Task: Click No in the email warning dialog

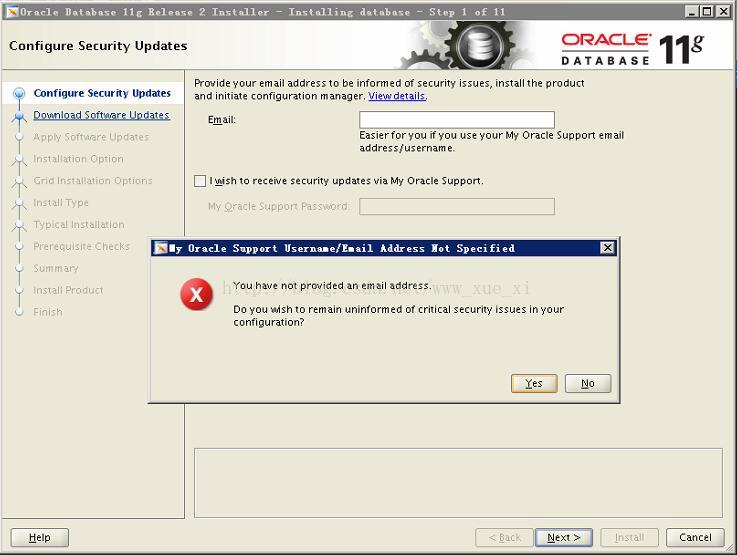Action: pos(588,383)
